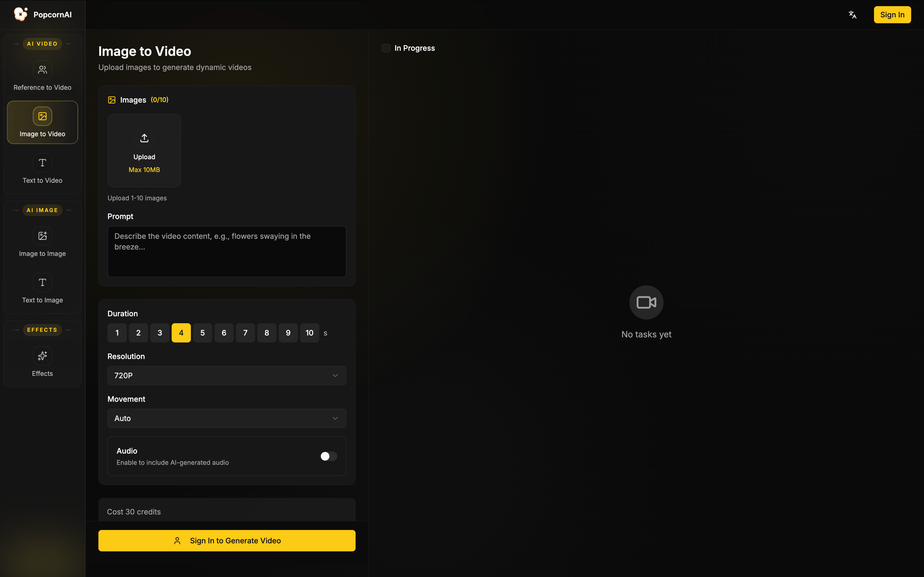The height and width of the screenshot is (577, 924).
Task: Open the Image to Video tool
Action: coord(42,122)
